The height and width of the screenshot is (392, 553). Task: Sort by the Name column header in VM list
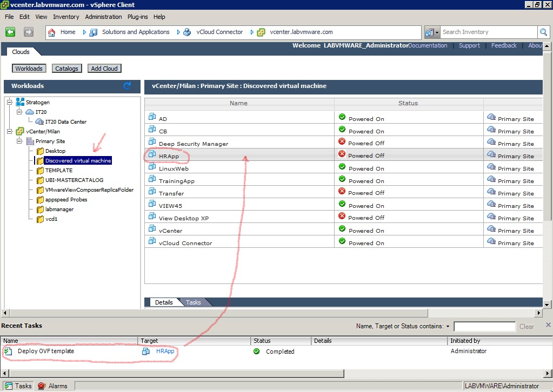pyautogui.click(x=239, y=103)
